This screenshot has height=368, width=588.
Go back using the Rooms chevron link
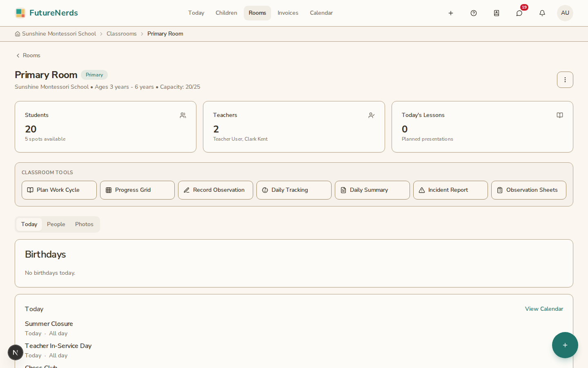click(28, 56)
